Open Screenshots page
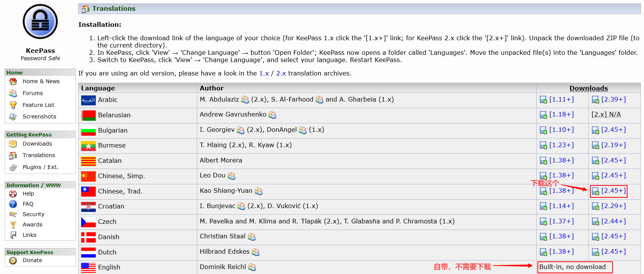The height and width of the screenshot is (274, 644). [39, 116]
